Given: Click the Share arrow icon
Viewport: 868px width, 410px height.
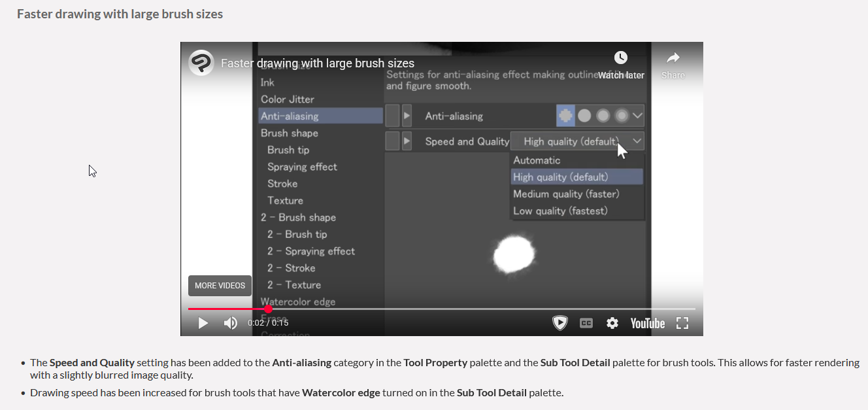Looking at the screenshot, I should tap(673, 58).
